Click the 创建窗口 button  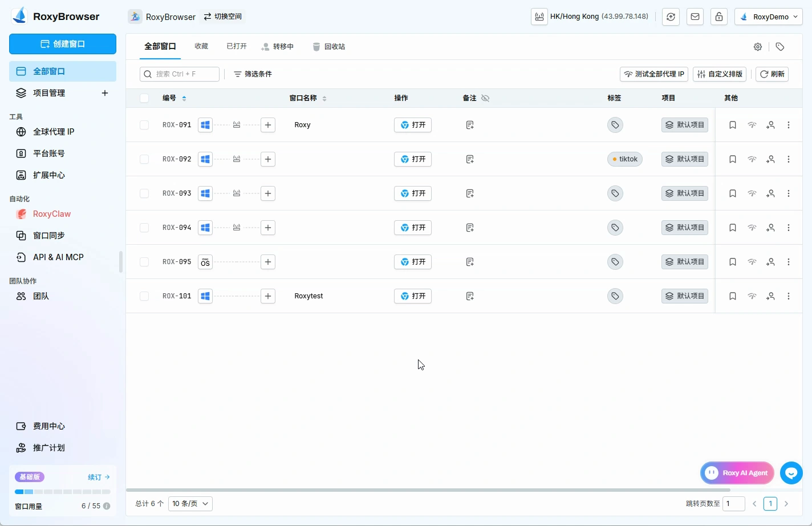63,44
